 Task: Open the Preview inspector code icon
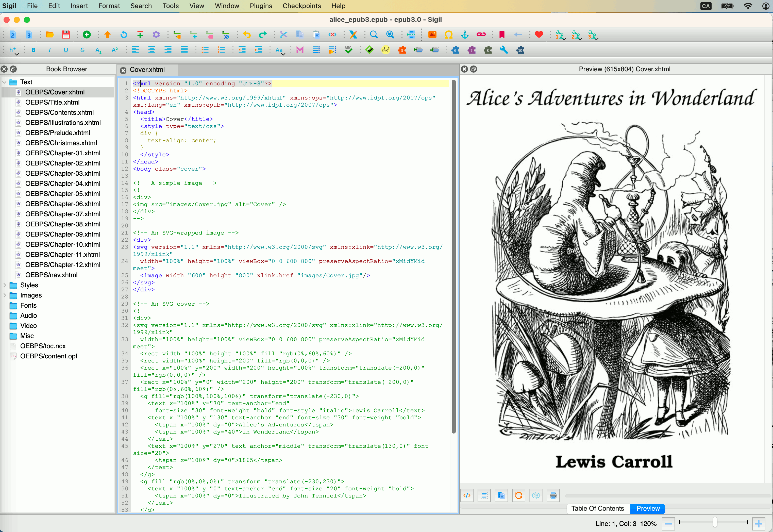tap(467, 496)
